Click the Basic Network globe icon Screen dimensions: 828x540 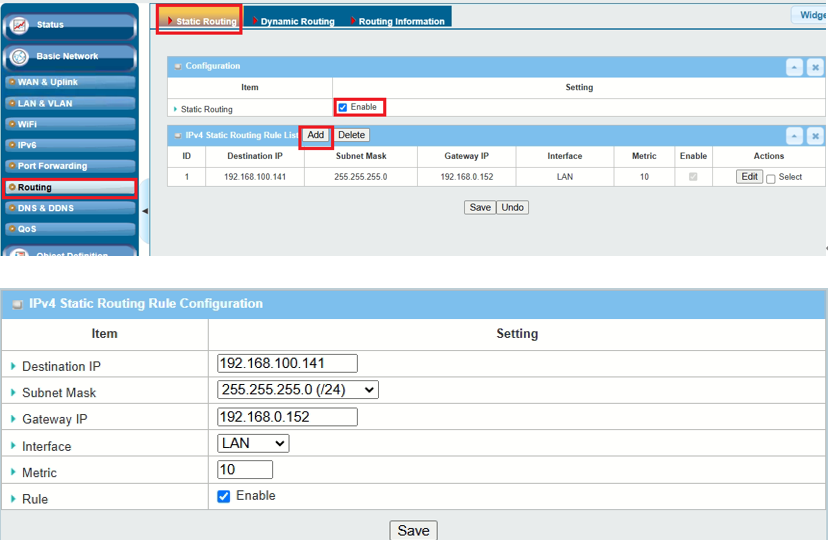pyautogui.click(x=20, y=57)
